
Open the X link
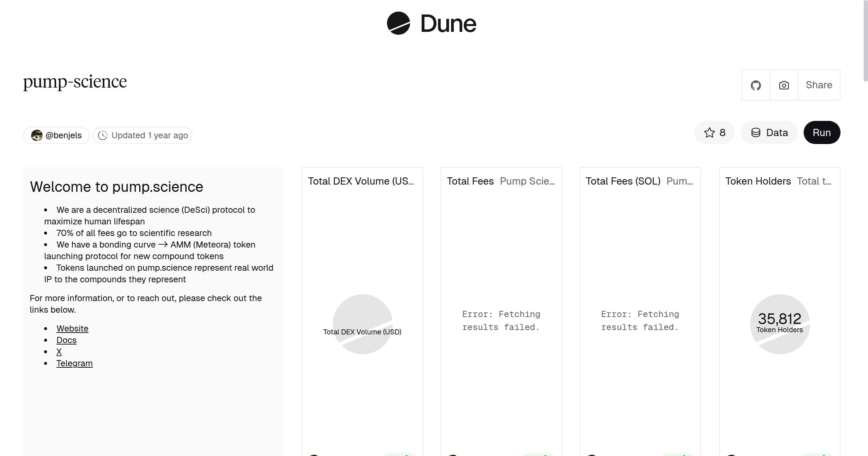(x=59, y=352)
